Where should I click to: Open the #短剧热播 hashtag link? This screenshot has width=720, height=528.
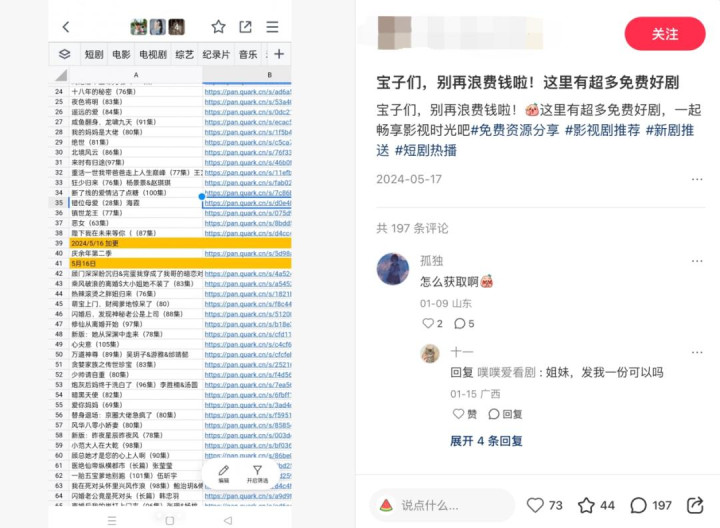tap(426, 150)
